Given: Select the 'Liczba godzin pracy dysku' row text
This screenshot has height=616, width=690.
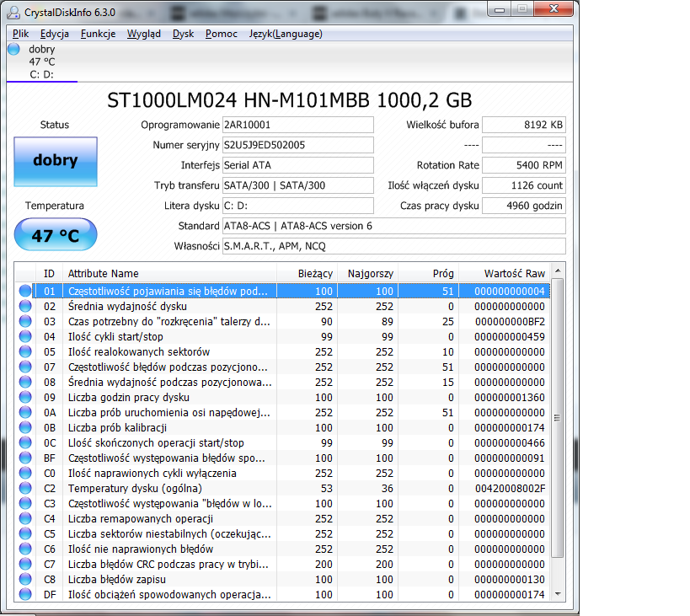Looking at the screenshot, I should 129,397.
